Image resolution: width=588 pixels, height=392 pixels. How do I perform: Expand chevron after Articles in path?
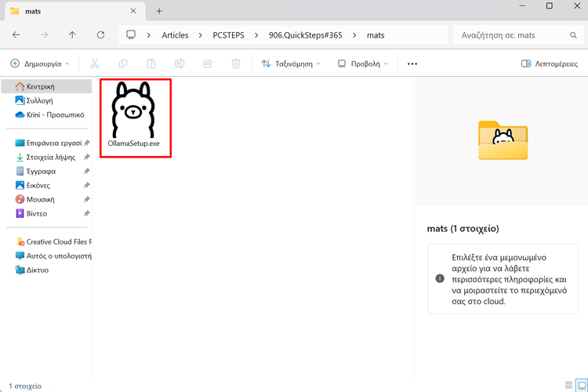coord(200,35)
